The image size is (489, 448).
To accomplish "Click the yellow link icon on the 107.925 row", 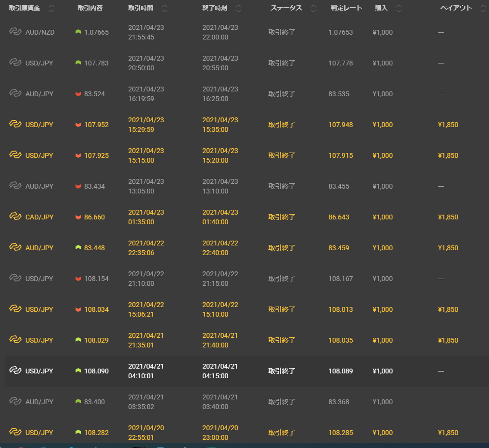I will 15,154.
